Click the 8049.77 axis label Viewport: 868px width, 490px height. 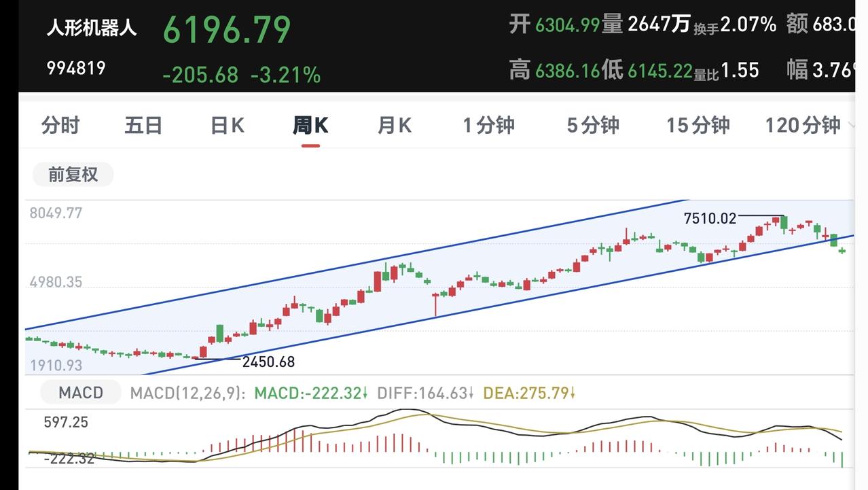pos(56,213)
